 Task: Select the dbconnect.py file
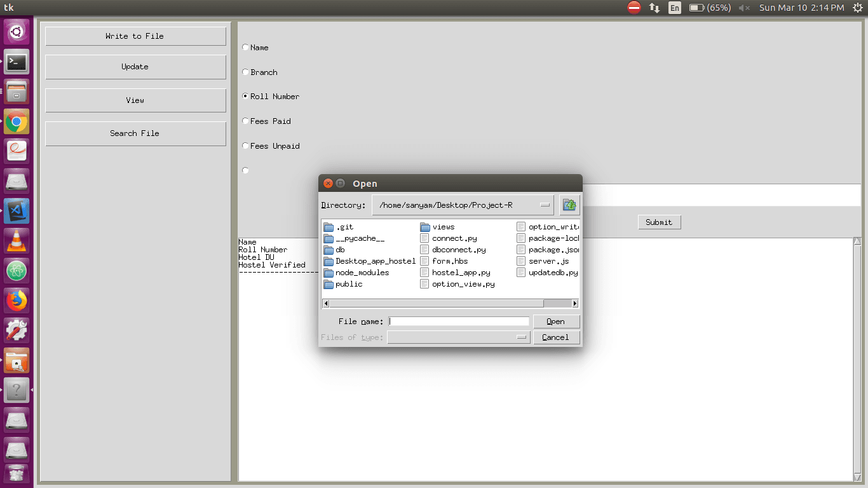point(452,250)
